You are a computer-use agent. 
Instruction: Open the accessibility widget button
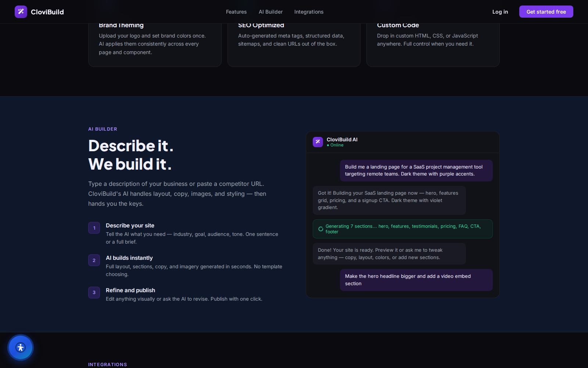coord(21,347)
